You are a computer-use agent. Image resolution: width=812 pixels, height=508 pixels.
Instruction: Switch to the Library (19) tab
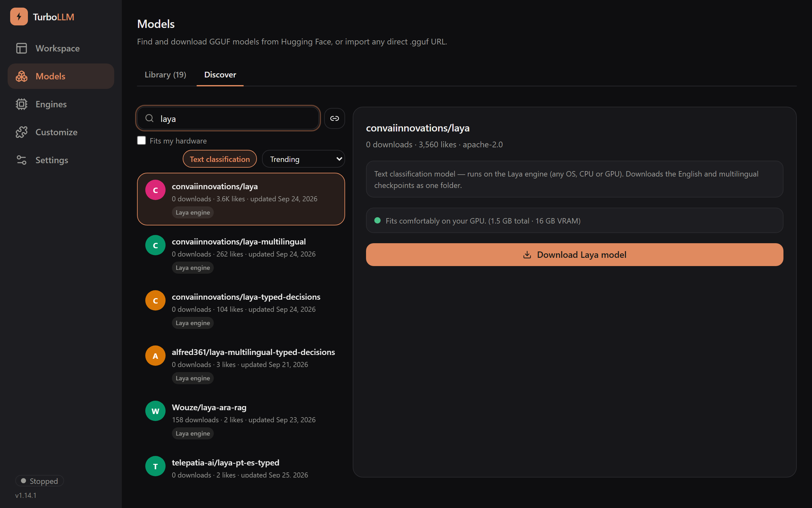click(166, 75)
